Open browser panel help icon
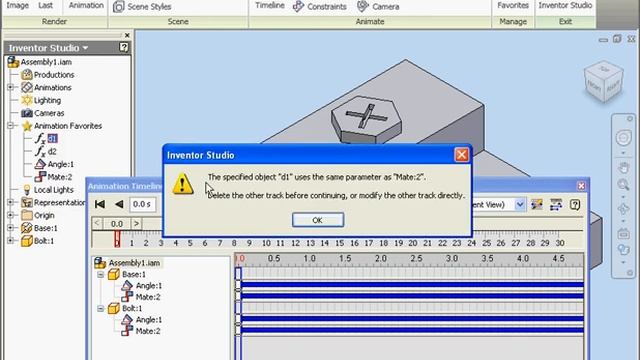Screen dimensions: 640x360 [x=124, y=47]
